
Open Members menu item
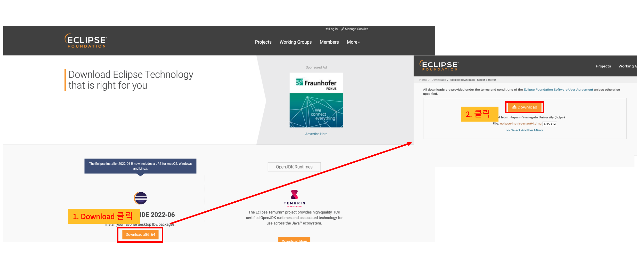(x=329, y=42)
